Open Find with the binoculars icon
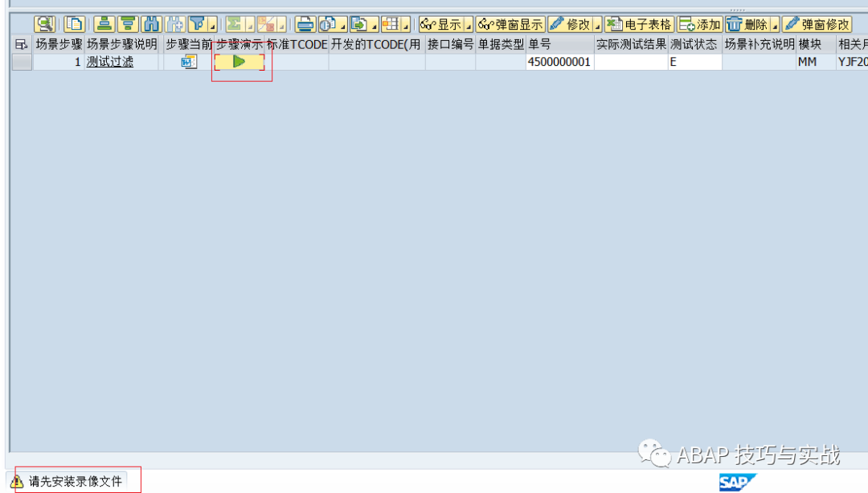This screenshot has width=868, height=493. [x=151, y=24]
